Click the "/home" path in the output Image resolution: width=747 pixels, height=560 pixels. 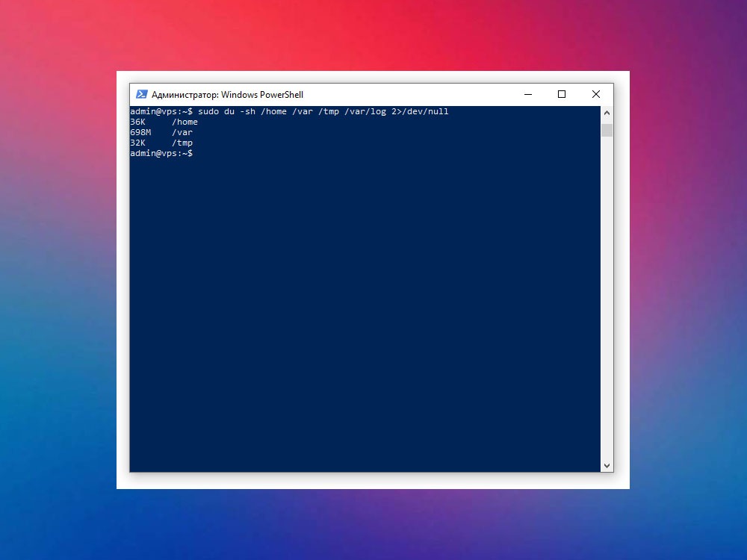pos(185,122)
